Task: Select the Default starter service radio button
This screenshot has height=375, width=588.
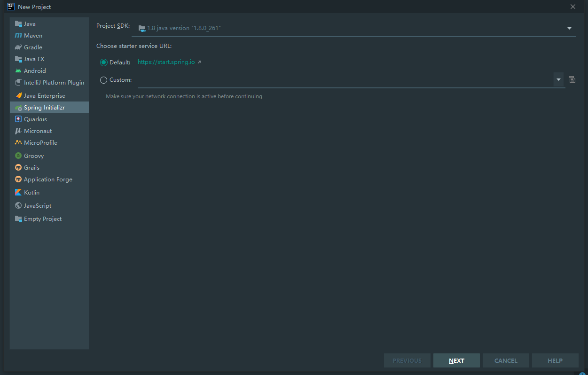Action: point(104,62)
